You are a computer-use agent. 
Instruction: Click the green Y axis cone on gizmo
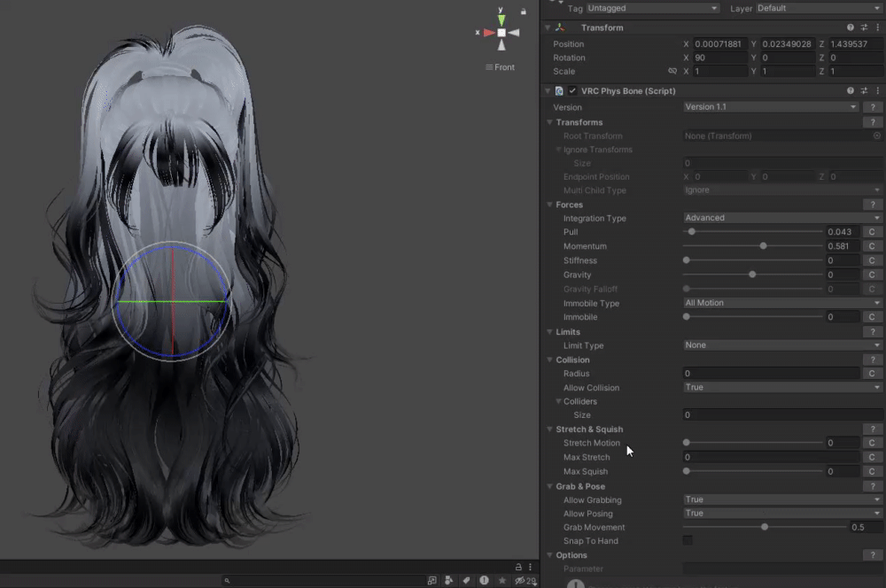[x=501, y=19]
